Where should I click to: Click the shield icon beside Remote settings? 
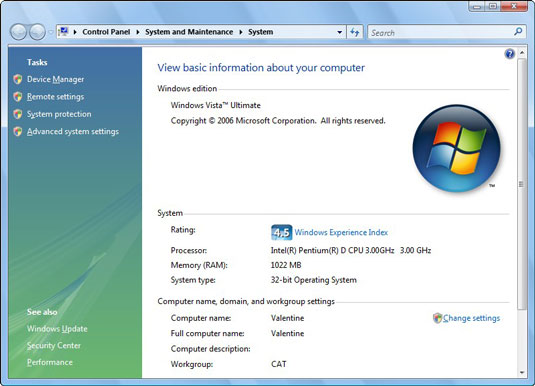(x=18, y=97)
